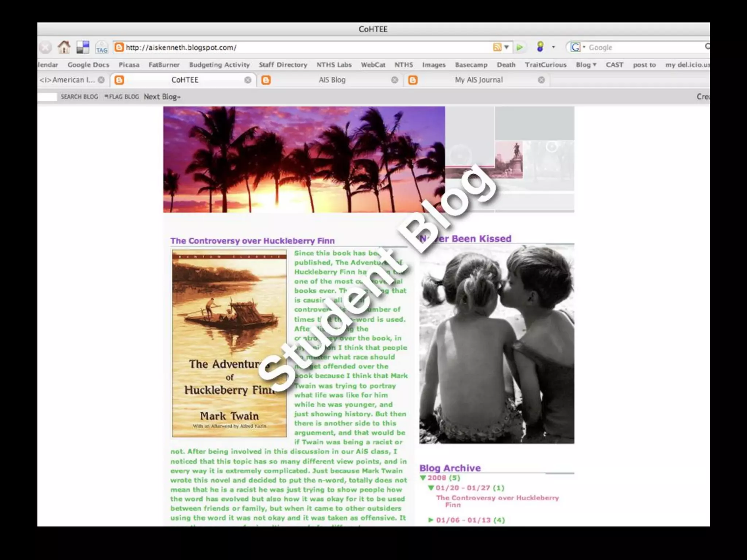Click the del.icio.us bookmarks icon

click(x=83, y=47)
